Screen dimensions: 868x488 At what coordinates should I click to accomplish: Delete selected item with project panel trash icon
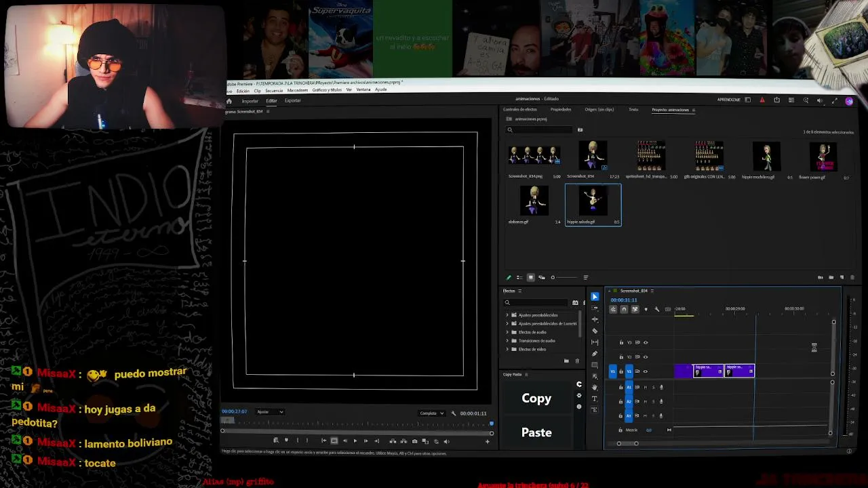pos(852,277)
